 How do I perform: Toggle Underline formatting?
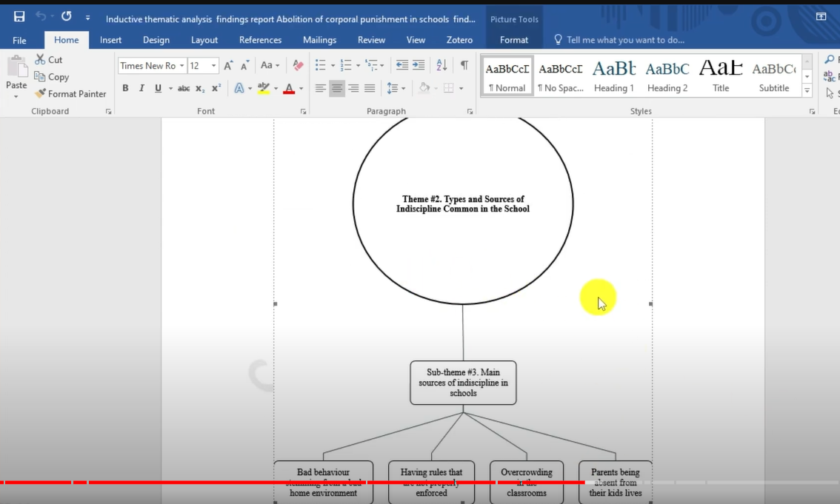158,88
